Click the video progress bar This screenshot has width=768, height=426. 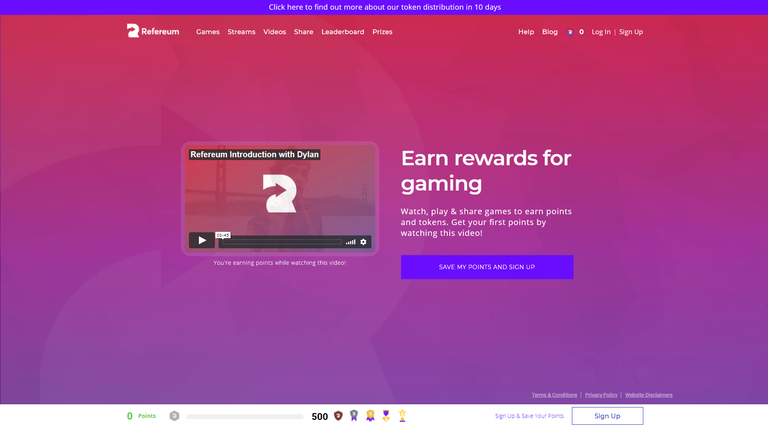[282, 242]
